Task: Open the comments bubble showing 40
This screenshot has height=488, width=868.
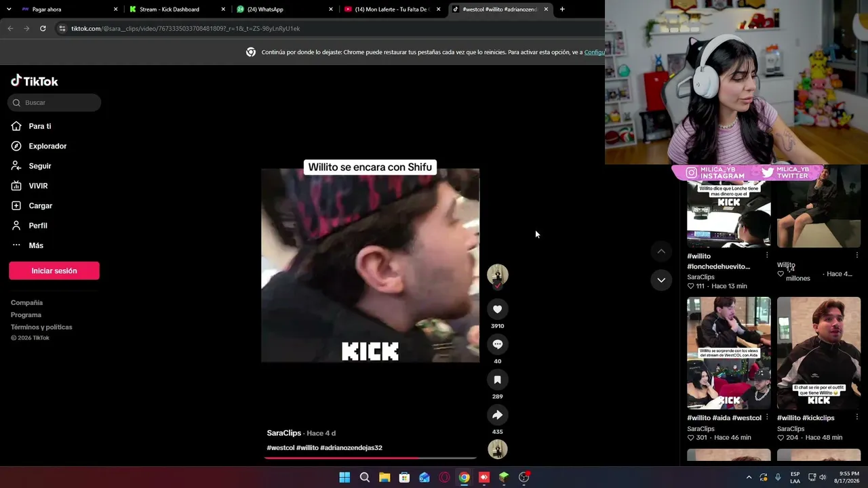Action: click(x=497, y=344)
